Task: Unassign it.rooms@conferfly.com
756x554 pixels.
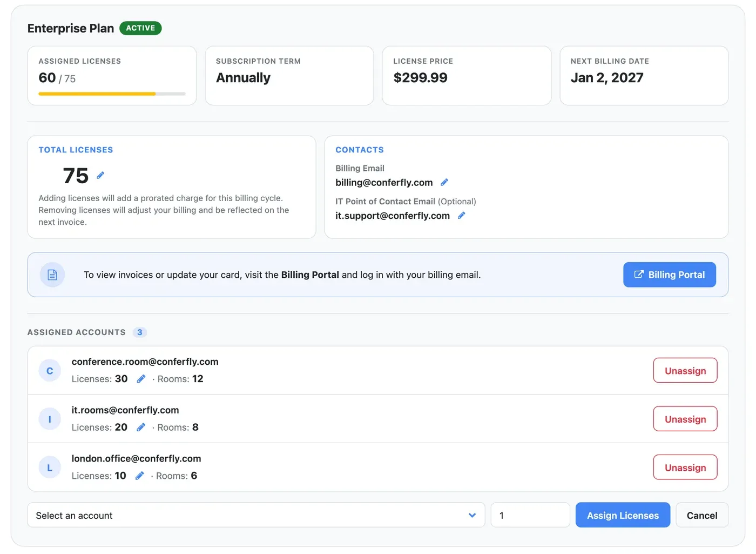Action: pos(685,419)
